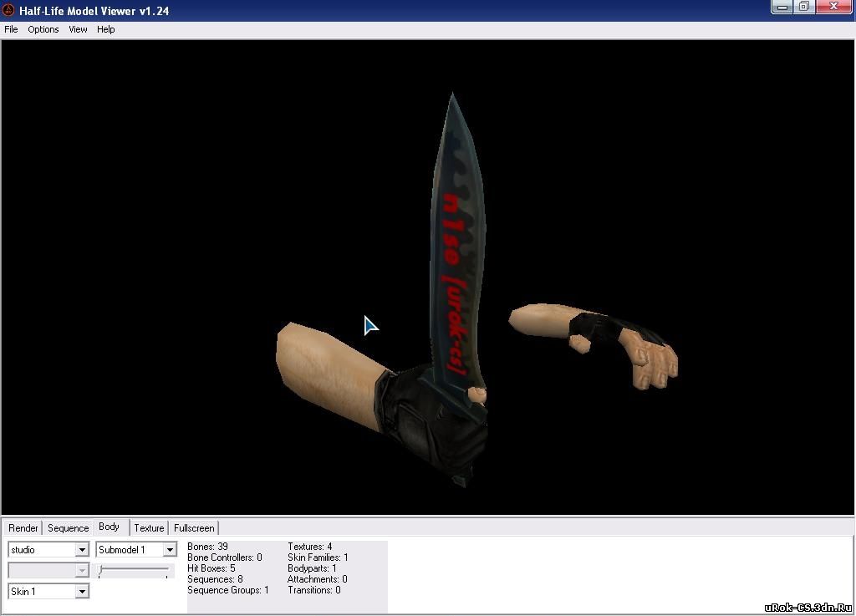The height and width of the screenshot is (616, 856).
Task: Click the 'Transitions: 0' text
Action: pos(314,590)
